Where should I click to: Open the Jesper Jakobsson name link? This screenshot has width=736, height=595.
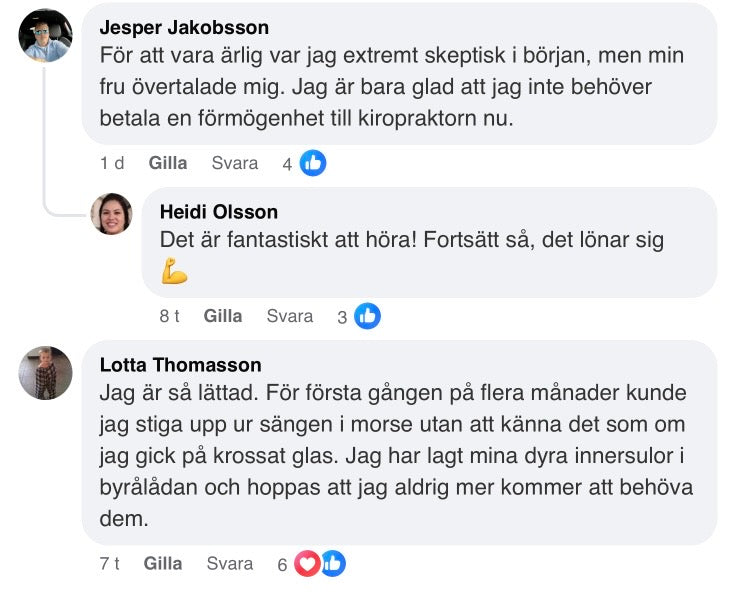click(x=184, y=28)
